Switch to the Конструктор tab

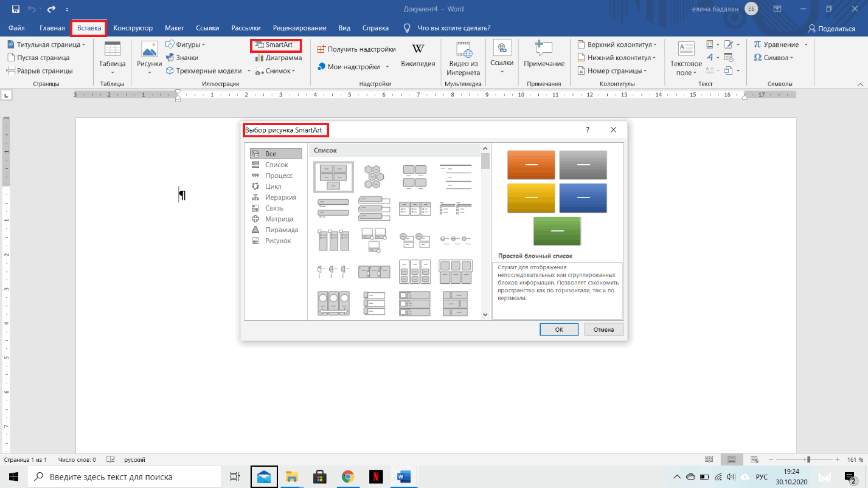pyautogui.click(x=133, y=28)
